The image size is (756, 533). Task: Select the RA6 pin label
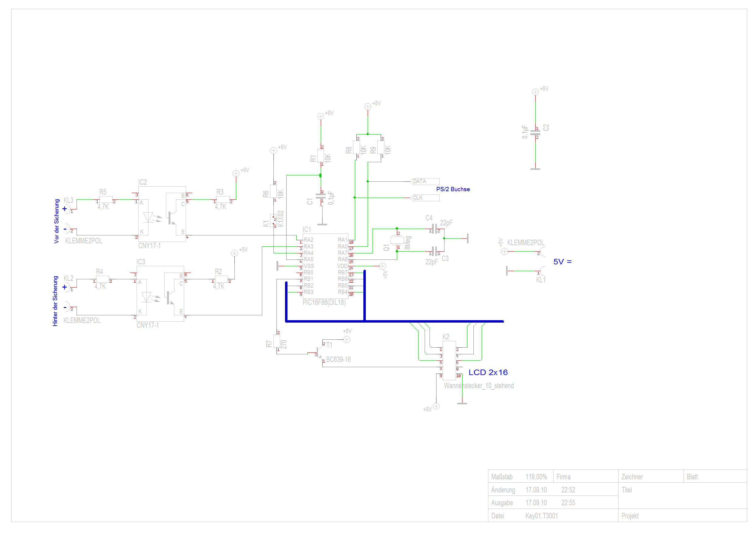[342, 259]
